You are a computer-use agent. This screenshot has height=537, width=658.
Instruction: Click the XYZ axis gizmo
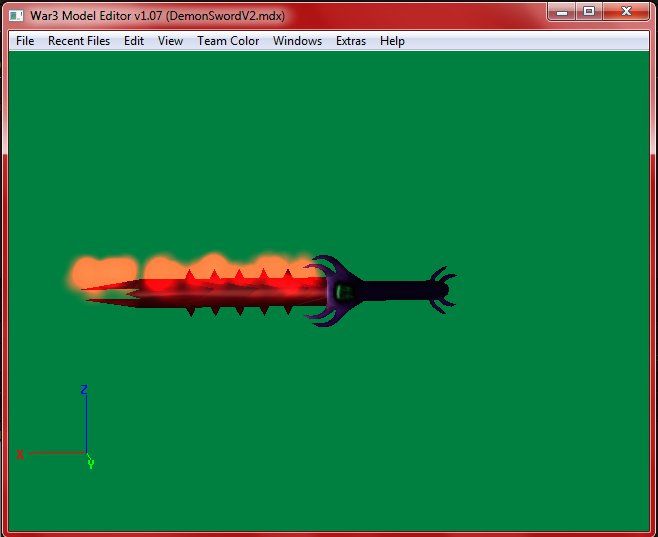click(x=56, y=427)
